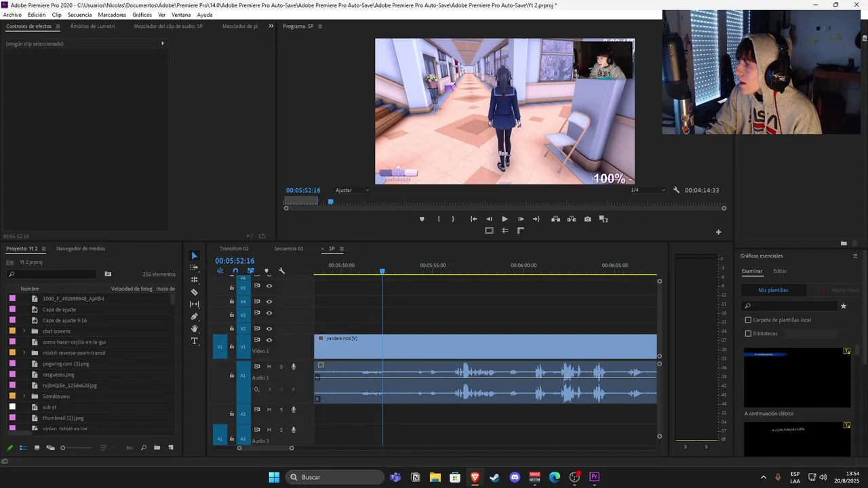Open timeline display settings wrench
Screen dimensions: 868x488
click(x=282, y=271)
